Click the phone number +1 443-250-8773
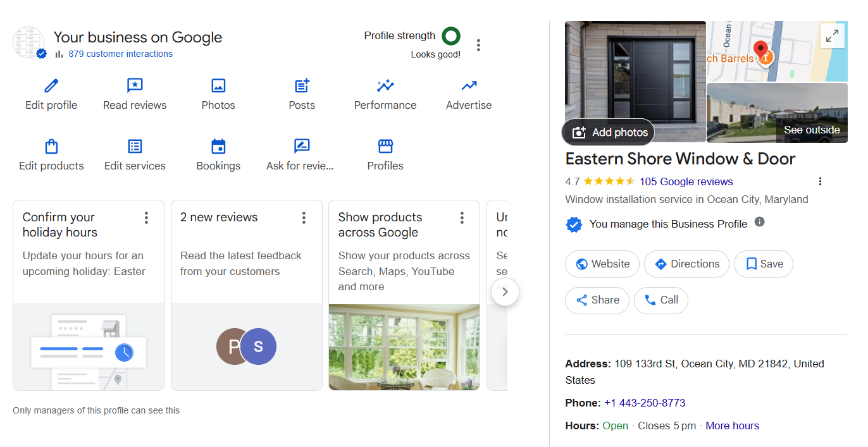The height and width of the screenshot is (447, 868). pyautogui.click(x=645, y=403)
